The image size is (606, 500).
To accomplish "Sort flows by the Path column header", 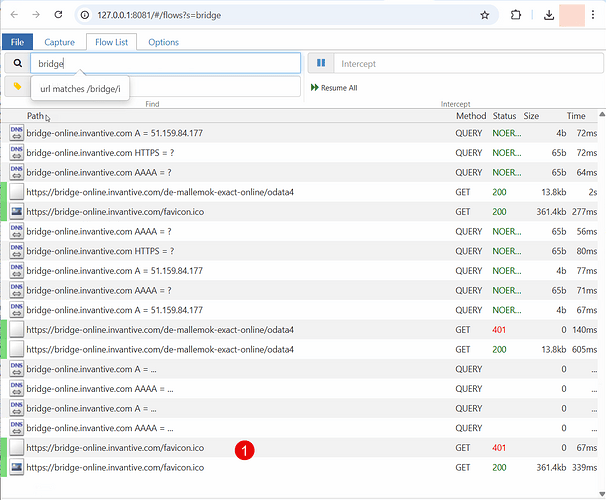I will 35,116.
